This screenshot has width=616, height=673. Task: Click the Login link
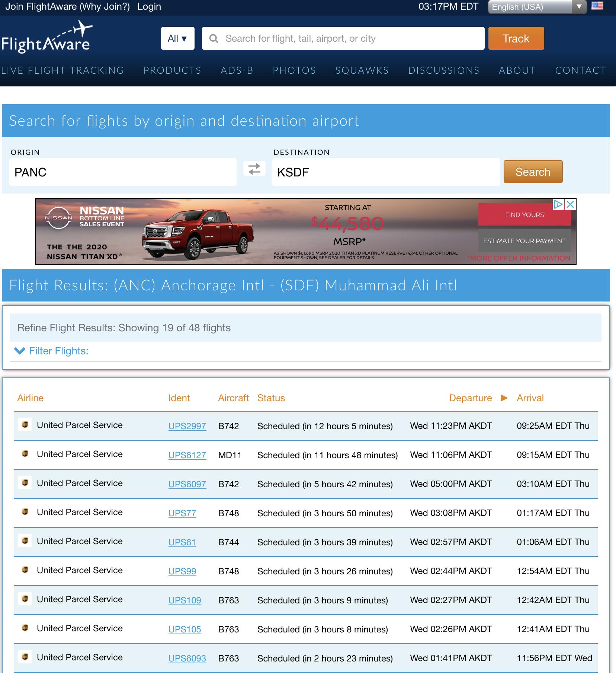[149, 6]
